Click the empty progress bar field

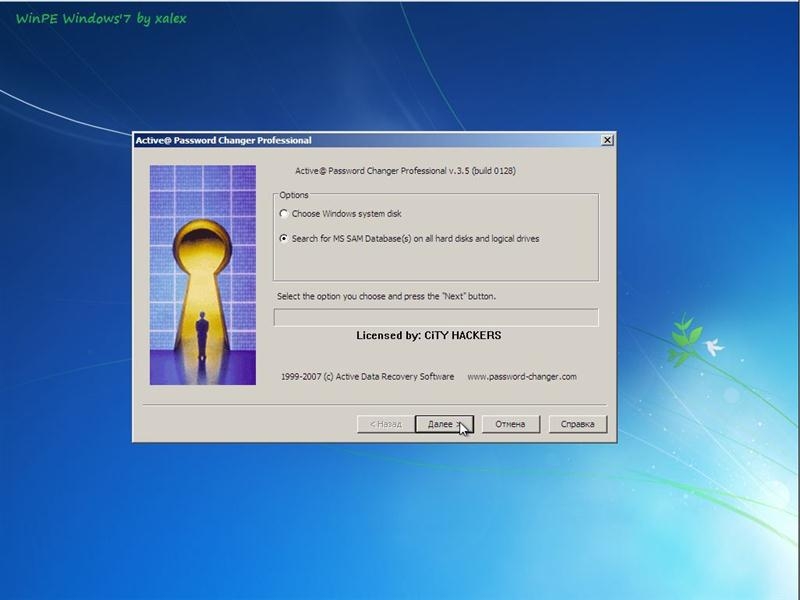tap(436, 317)
